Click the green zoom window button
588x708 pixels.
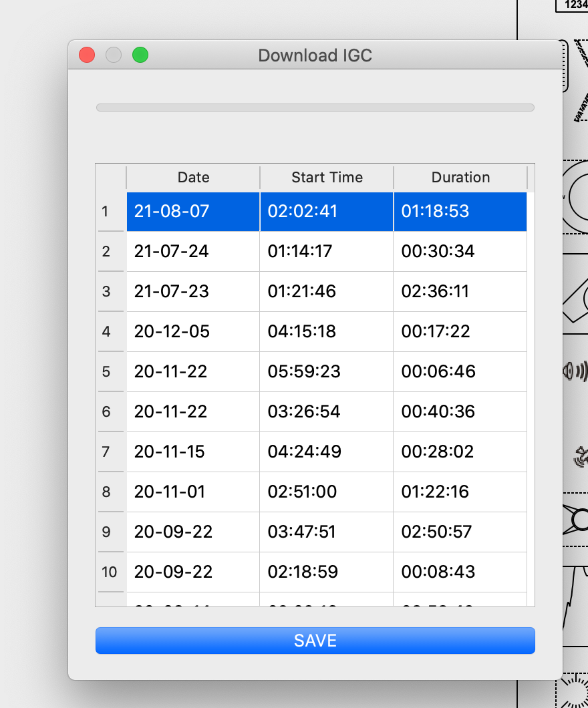pos(140,55)
